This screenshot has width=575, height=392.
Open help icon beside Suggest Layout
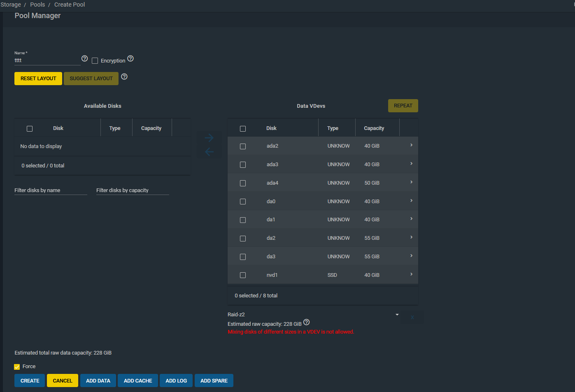[124, 77]
